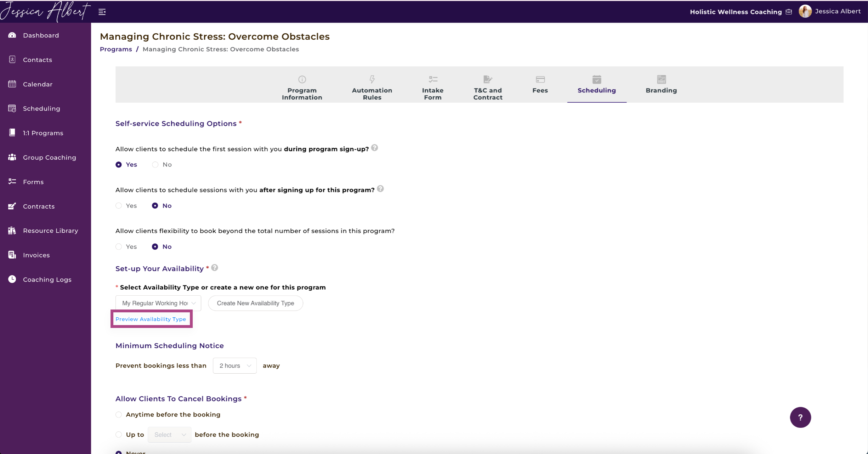Click the T&C and Contract document icon

pos(488,79)
